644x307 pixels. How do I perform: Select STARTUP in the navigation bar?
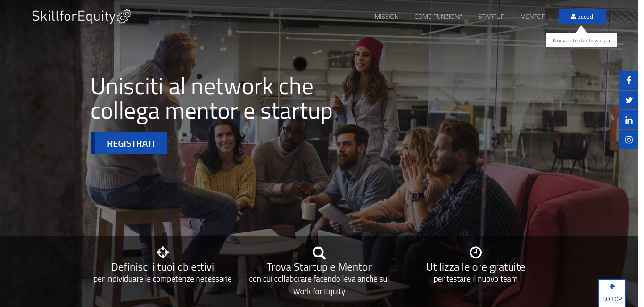point(492,17)
